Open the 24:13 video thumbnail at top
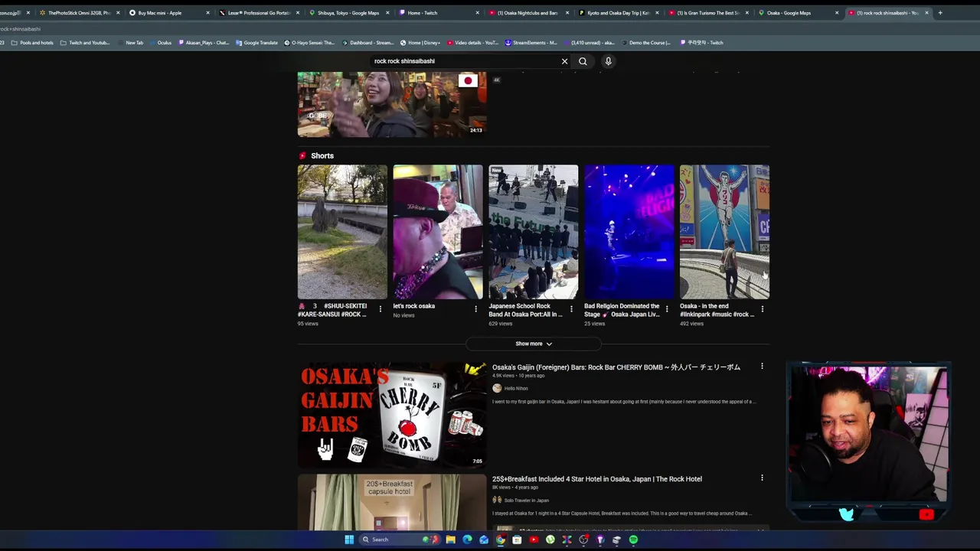This screenshot has width=980, height=551. tap(392, 104)
